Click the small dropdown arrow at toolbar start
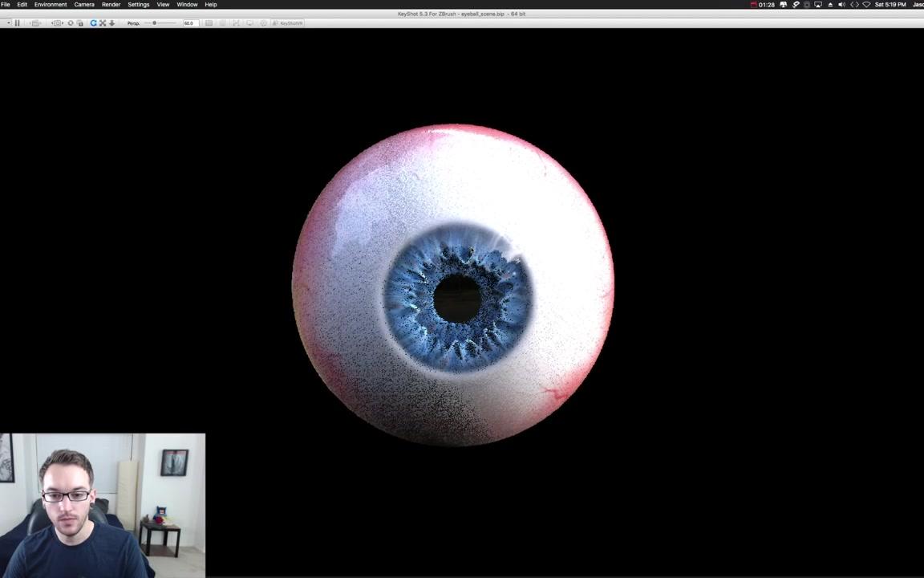Screen dimensions: 924x578 [8, 23]
